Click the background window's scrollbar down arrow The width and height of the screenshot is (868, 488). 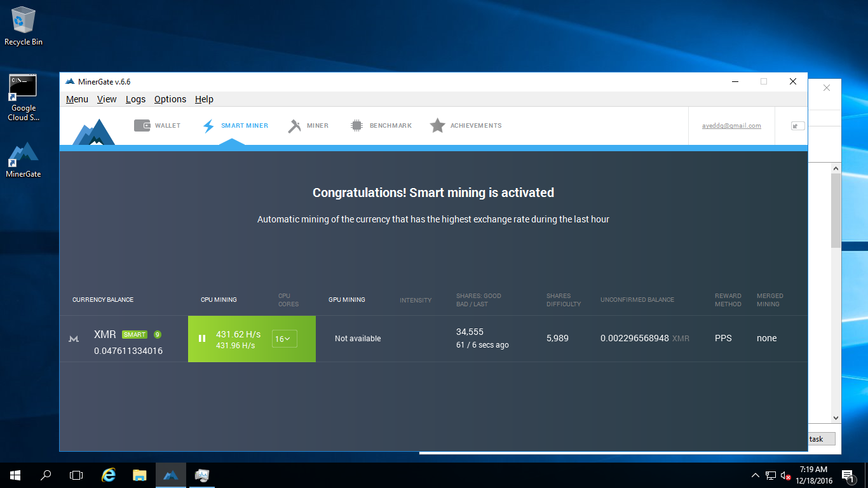tap(836, 418)
